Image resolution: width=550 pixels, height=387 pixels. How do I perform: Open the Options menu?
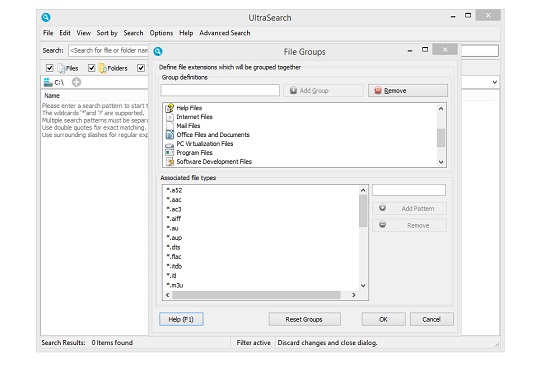[x=161, y=33]
